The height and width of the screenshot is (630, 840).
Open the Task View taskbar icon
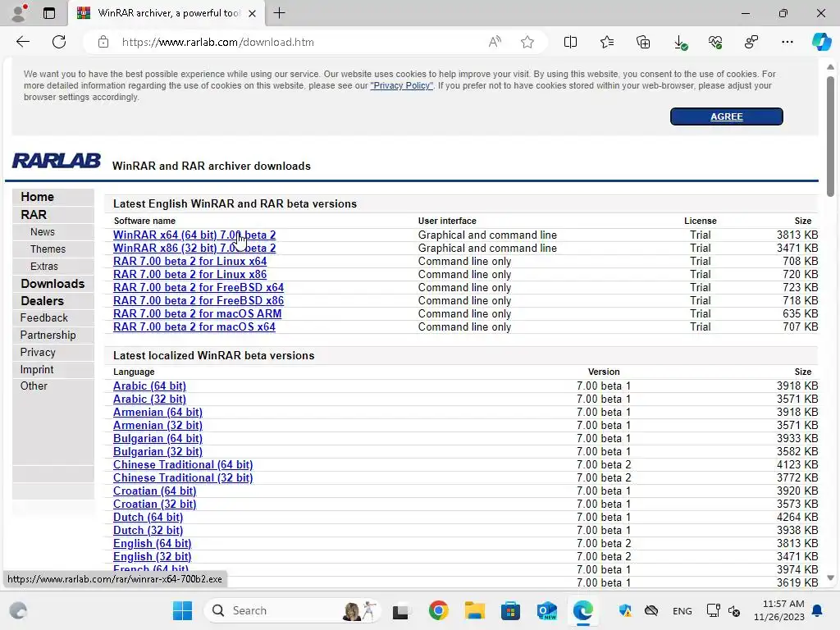coord(400,611)
